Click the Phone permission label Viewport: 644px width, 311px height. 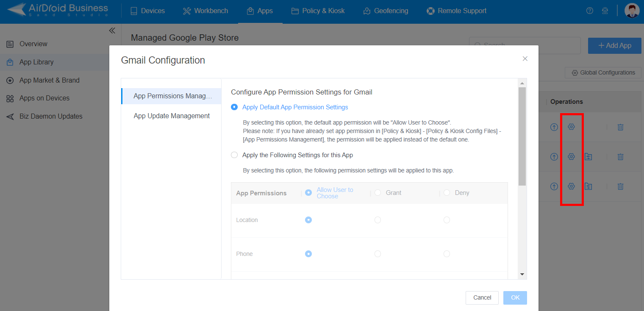244,254
